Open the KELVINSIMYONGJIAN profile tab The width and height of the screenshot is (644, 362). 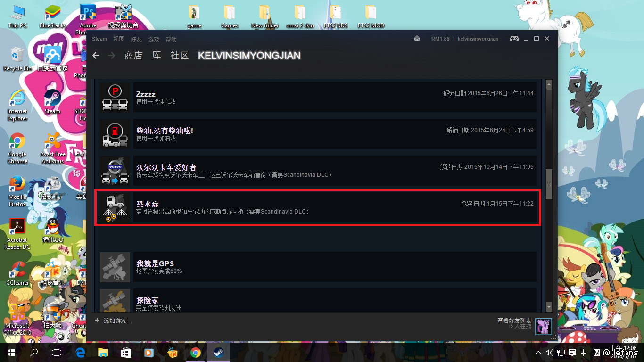249,56
